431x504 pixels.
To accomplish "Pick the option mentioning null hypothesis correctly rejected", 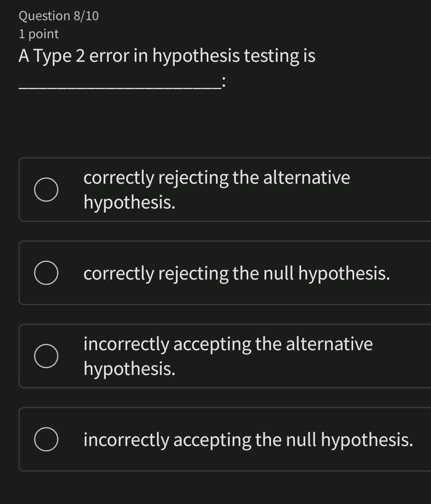I will (x=237, y=272).
